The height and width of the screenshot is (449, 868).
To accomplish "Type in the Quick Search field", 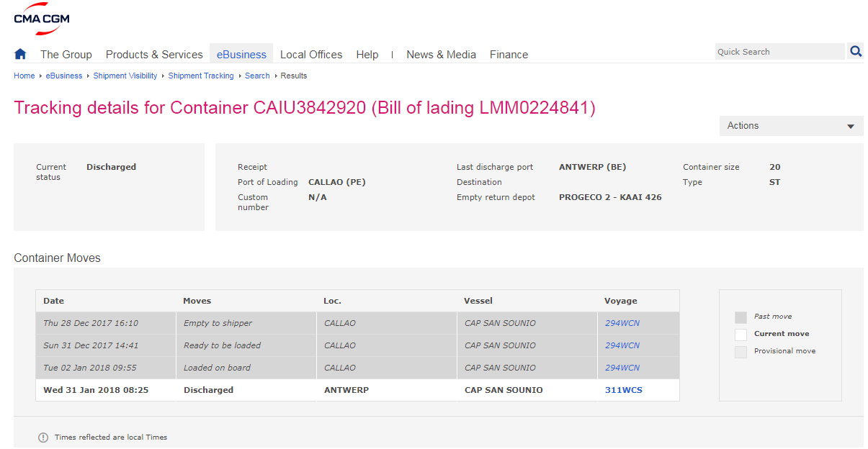I will coord(779,52).
